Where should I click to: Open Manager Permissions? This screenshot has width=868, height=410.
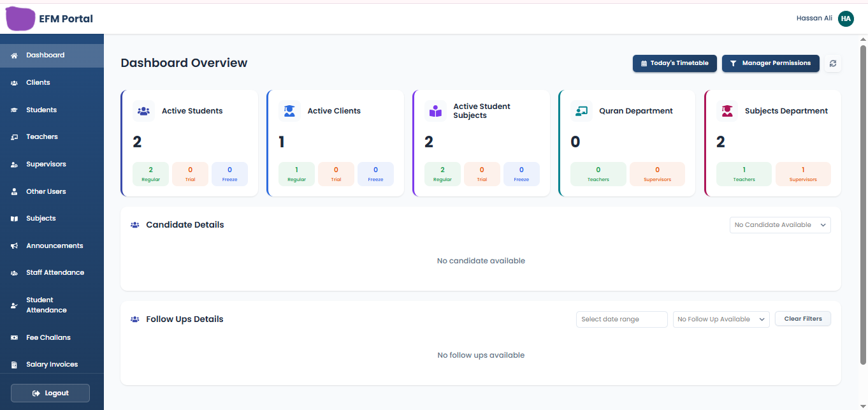[x=770, y=63]
